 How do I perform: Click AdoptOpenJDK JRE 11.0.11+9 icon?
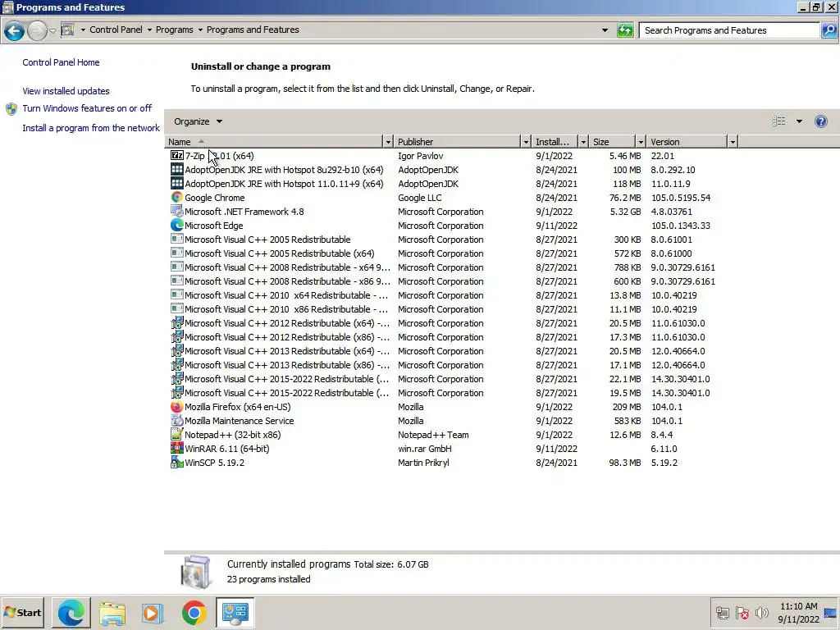click(177, 183)
